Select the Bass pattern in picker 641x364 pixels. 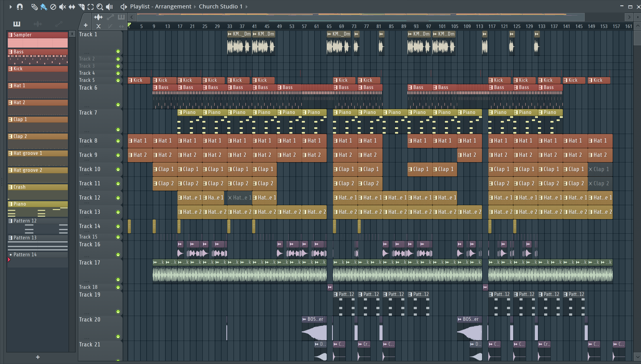coord(38,57)
